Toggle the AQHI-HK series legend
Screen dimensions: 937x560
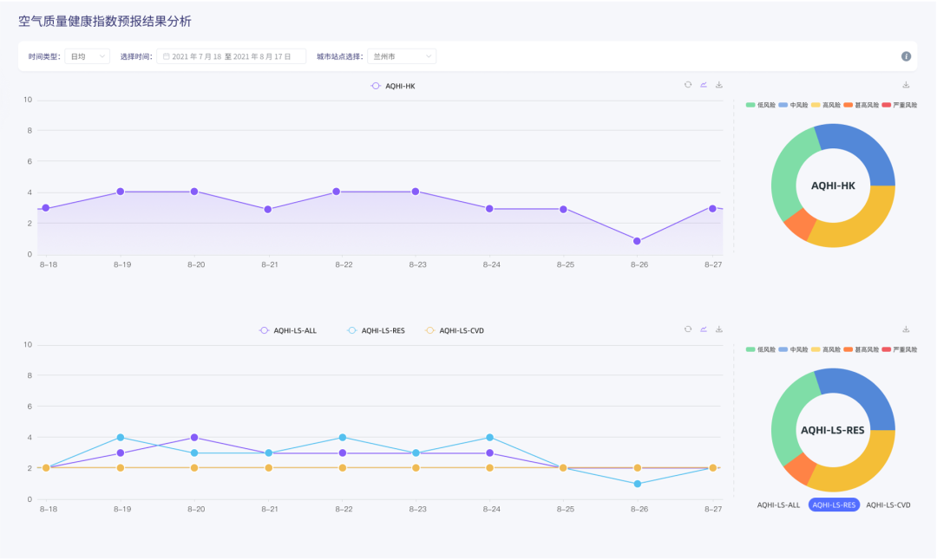[x=393, y=86]
